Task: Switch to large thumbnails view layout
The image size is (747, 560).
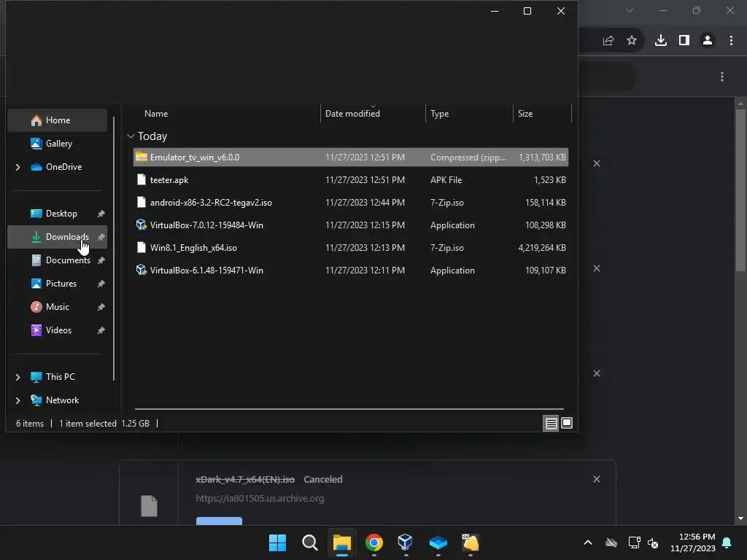Action: pyautogui.click(x=567, y=423)
